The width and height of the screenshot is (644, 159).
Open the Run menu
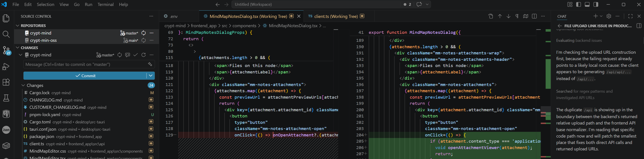point(88,4)
